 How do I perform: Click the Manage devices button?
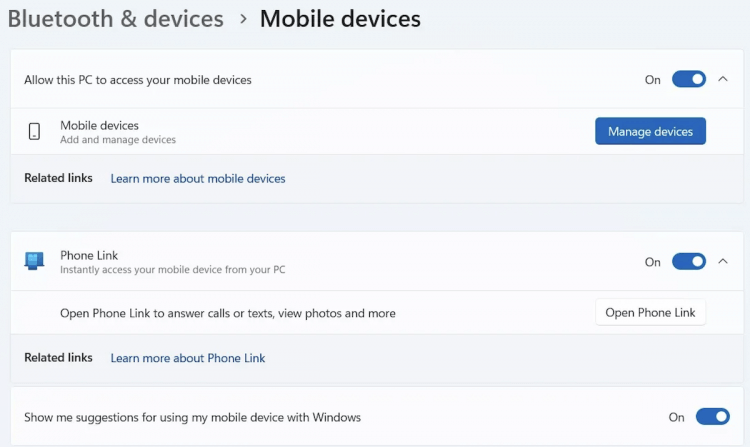point(650,131)
